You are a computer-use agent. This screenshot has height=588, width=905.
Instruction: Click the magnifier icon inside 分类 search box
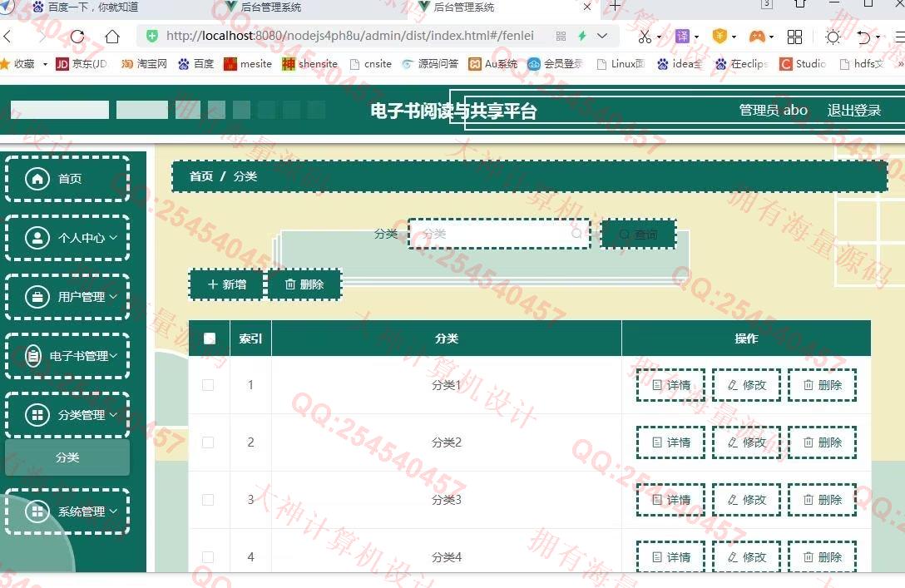[576, 234]
